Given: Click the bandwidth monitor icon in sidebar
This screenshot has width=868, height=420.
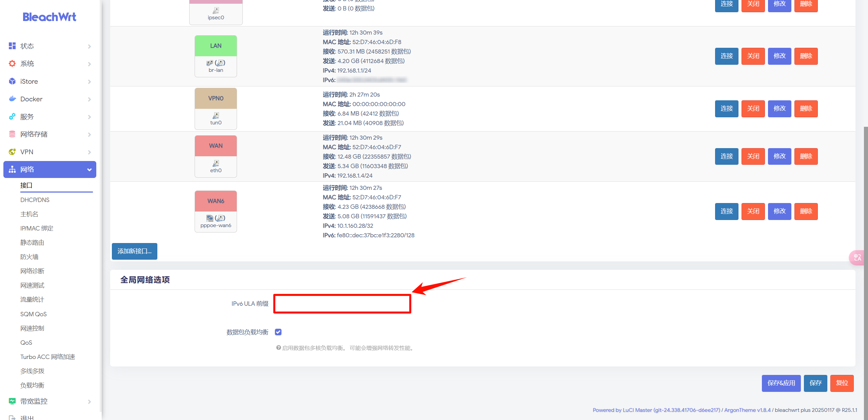Looking at the screenshot, I should (x=12, y=401).
